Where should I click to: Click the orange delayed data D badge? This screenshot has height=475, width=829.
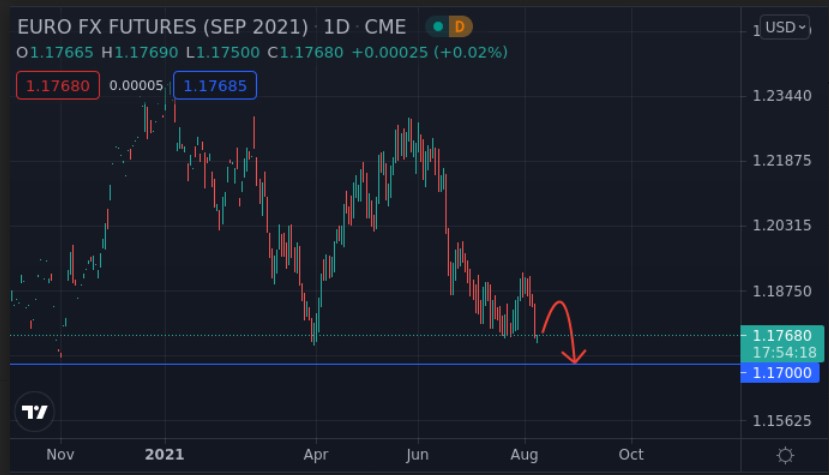pos(460,25)
